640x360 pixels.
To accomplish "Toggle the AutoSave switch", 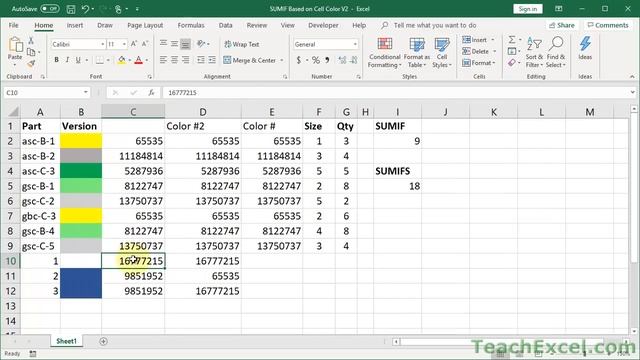I will pos(49,9).
